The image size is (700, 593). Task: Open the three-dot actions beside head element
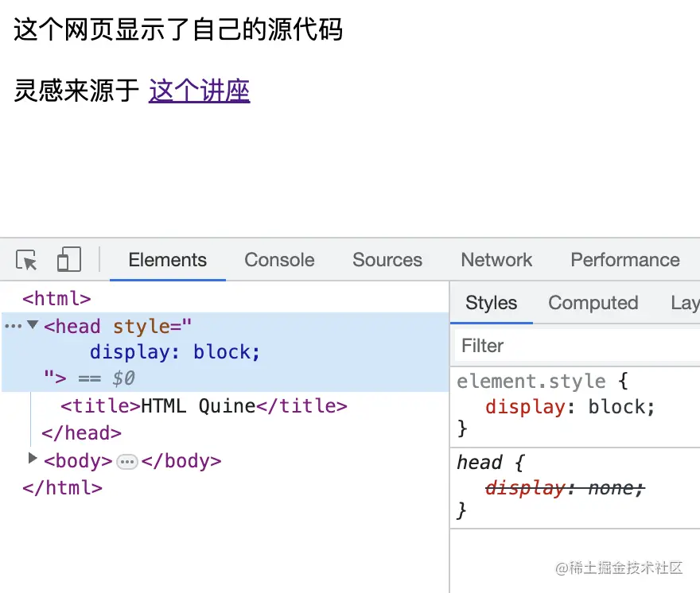13,326
